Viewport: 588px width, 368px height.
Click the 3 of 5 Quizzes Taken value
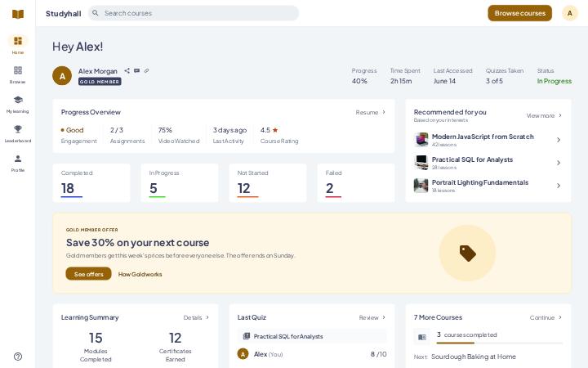494,81
